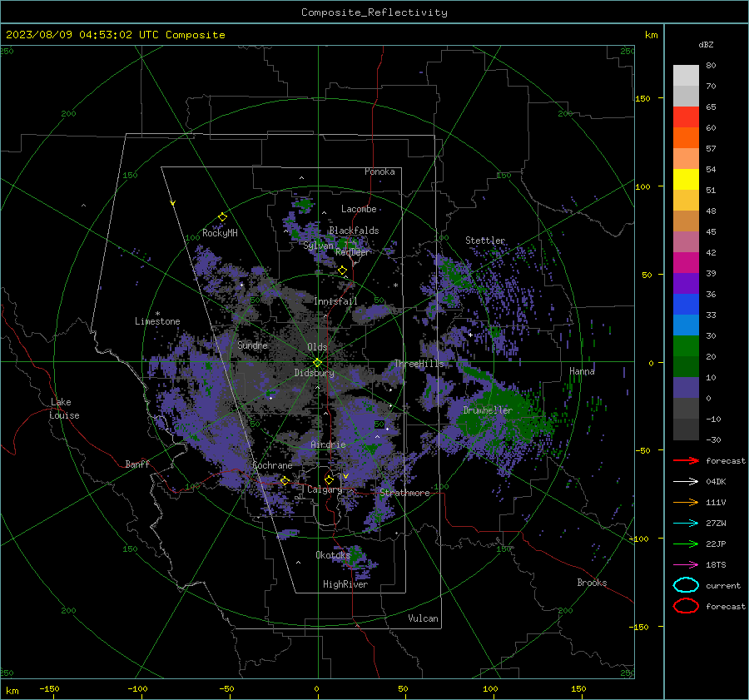Click the RedDeer city label
This screenshot has width=749, height=700.
point(352,252)
